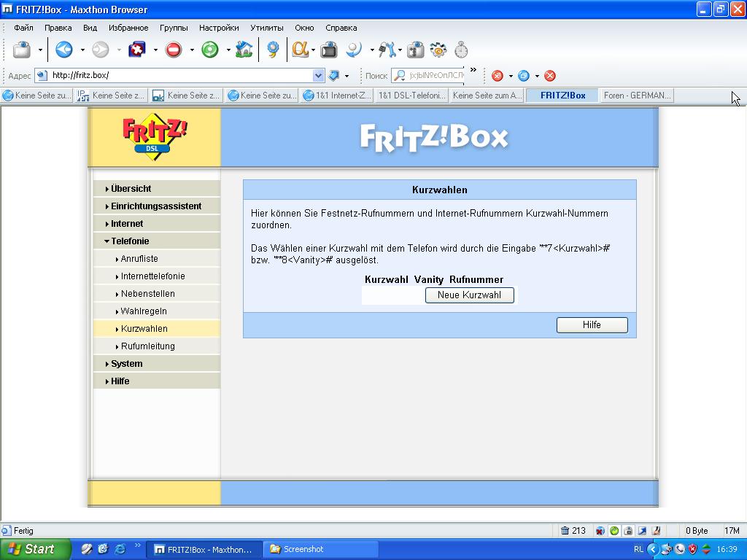Open the Файл menu
Image resolution: width=747 pixels, height=560 pixels.
[x=23, y=28]
